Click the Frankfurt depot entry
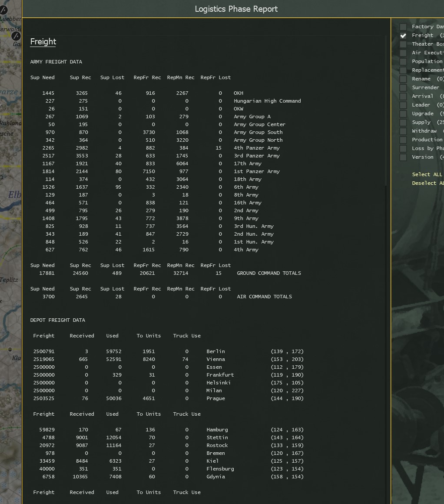The image size is (444, 504). pyautogui.click(x=168, y=375)
